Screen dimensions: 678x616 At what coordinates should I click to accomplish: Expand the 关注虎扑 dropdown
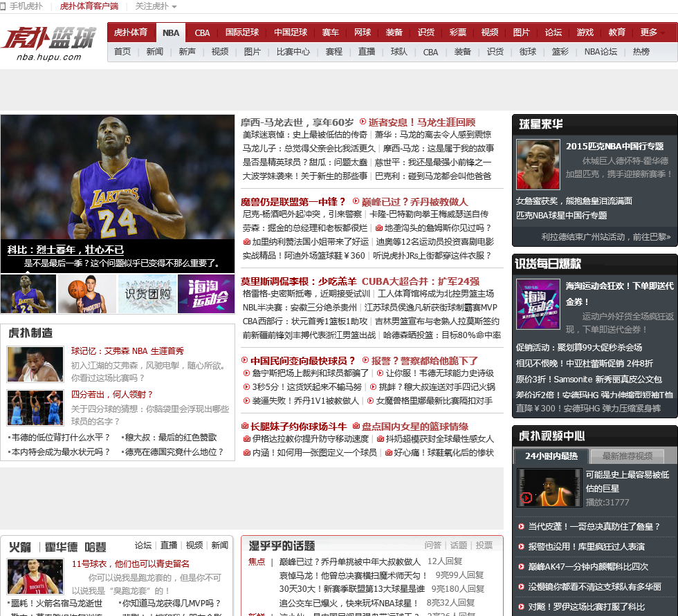(156, 6)
